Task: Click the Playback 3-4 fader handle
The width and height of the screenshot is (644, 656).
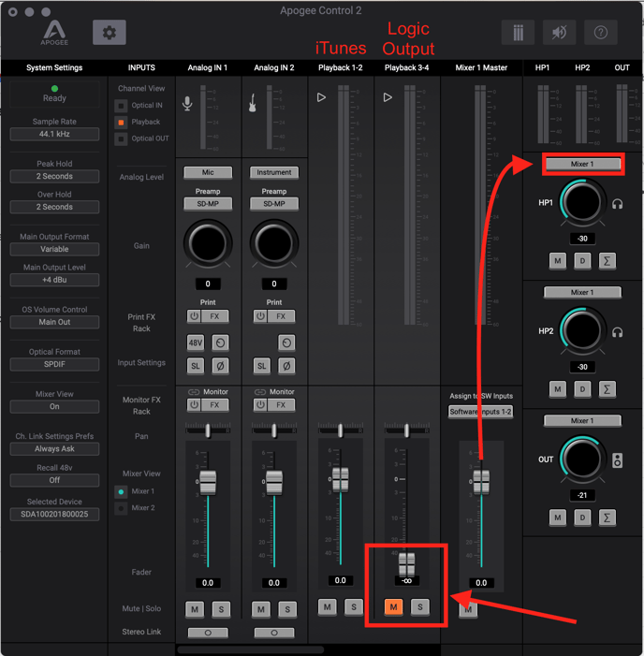Action: pos(406,563)
